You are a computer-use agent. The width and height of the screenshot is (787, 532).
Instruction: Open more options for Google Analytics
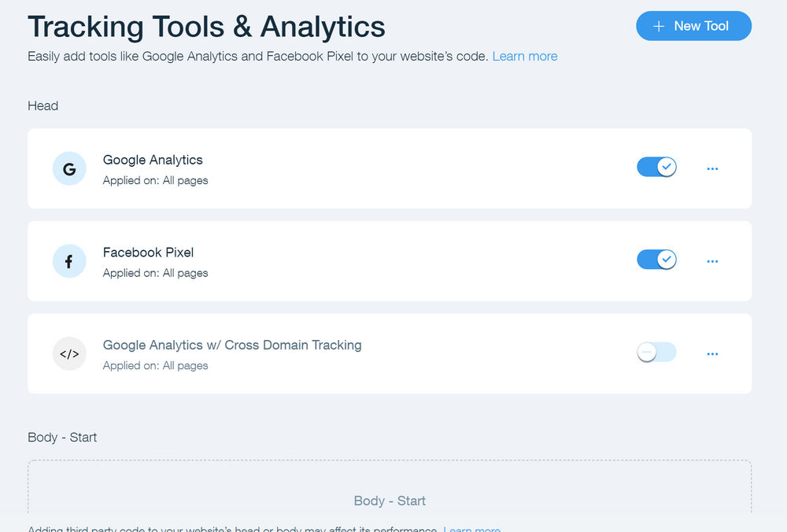tap(712, 168)
